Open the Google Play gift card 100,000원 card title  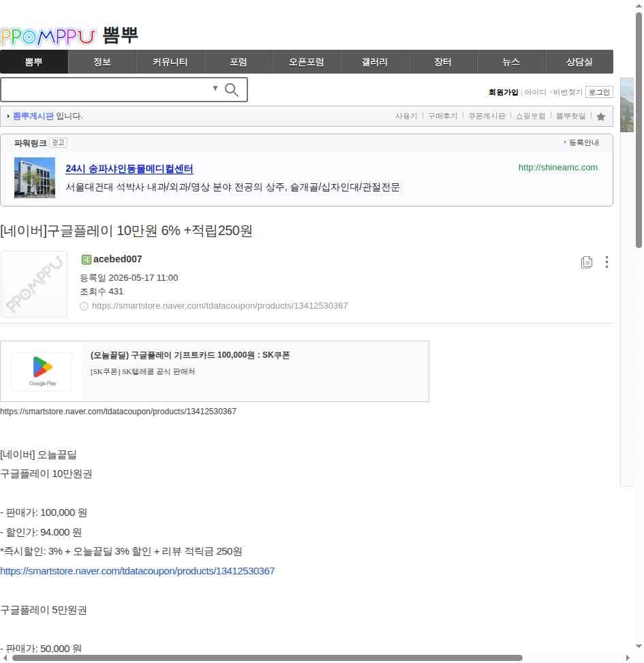190,355
